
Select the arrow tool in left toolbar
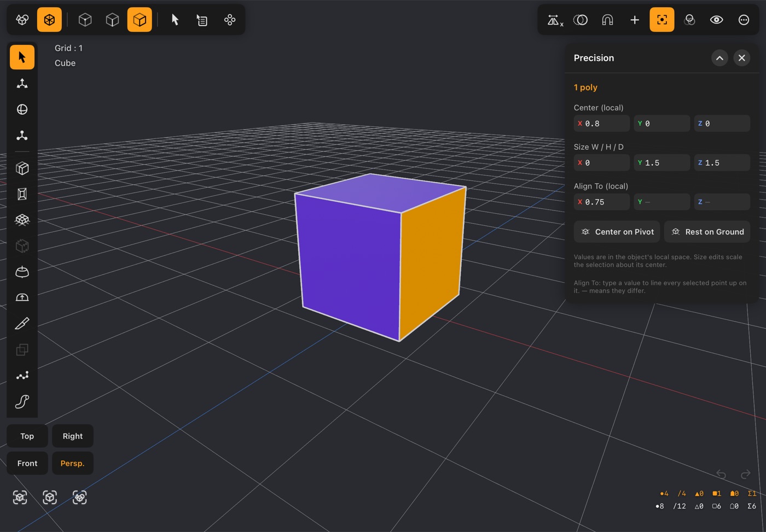pos(22,57)
